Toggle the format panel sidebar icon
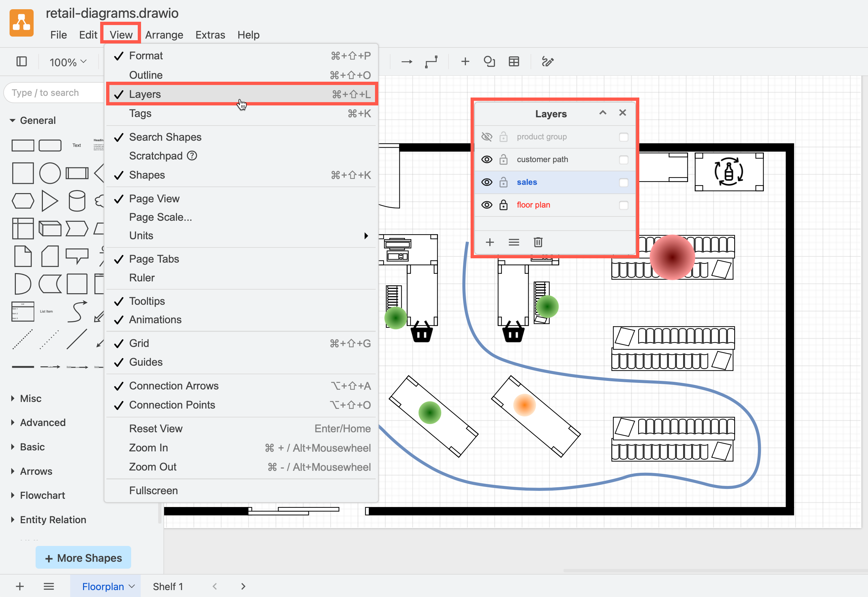Screen dimensions: 868x597 click(x=21, y=61)
